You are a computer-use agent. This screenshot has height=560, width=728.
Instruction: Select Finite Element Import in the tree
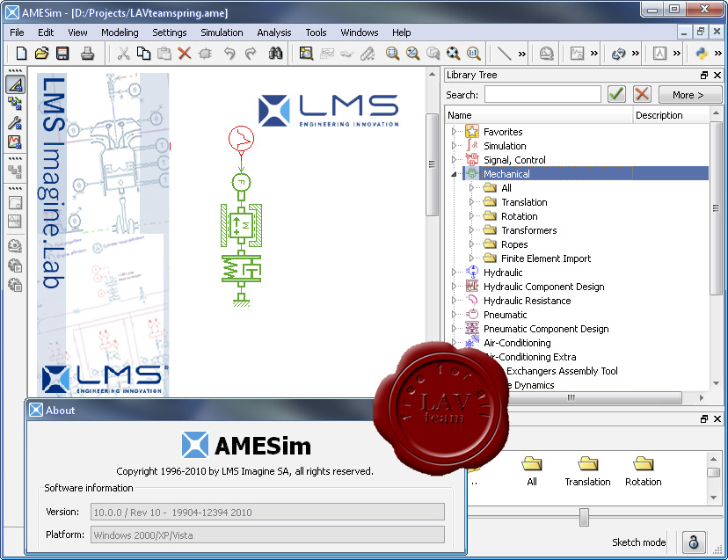point(546,258)
